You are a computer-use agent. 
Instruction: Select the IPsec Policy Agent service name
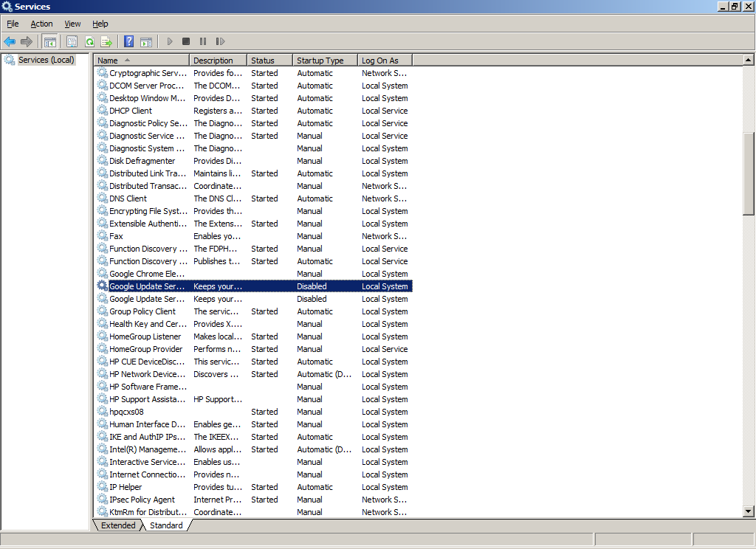click(x=142, y=500)
